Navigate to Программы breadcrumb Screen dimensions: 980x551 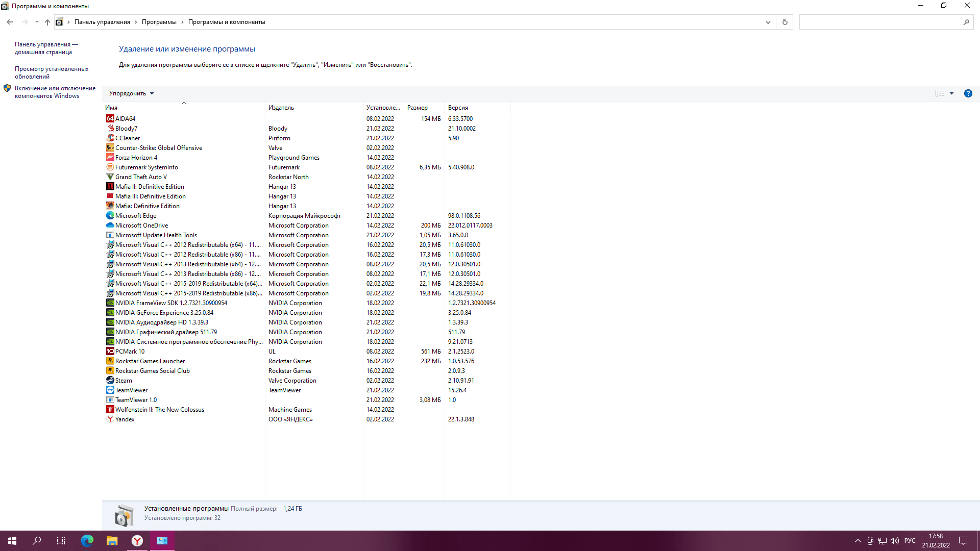159,22
